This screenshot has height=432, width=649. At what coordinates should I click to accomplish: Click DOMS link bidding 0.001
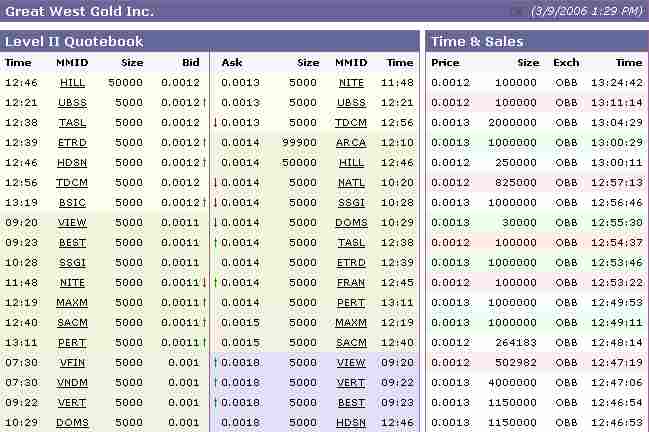point(72,423)
